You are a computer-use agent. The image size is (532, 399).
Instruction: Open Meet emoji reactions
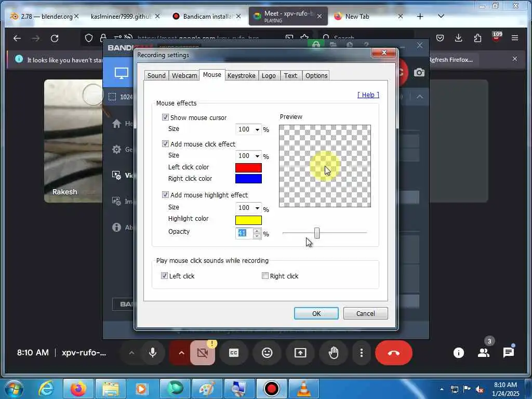(x=267, y=353)
